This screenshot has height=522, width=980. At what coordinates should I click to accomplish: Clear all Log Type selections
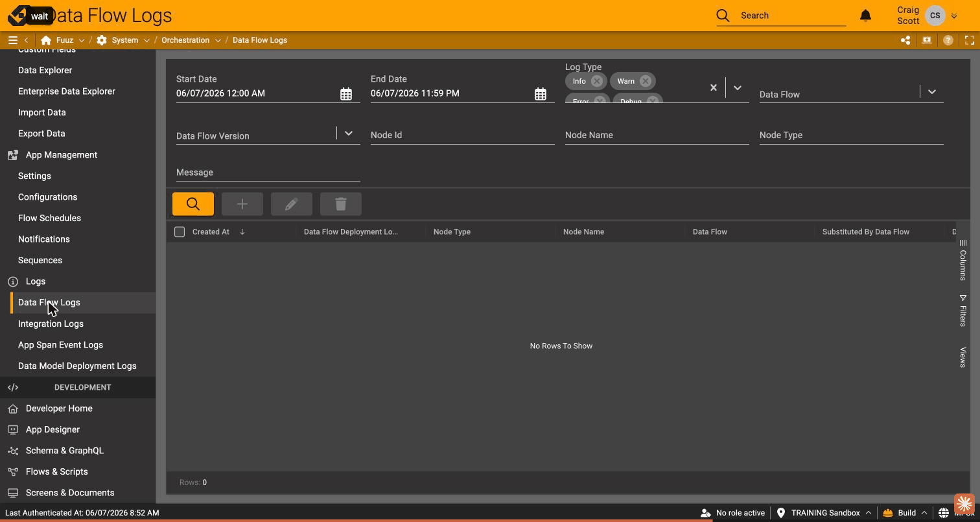tap(714, 88)
